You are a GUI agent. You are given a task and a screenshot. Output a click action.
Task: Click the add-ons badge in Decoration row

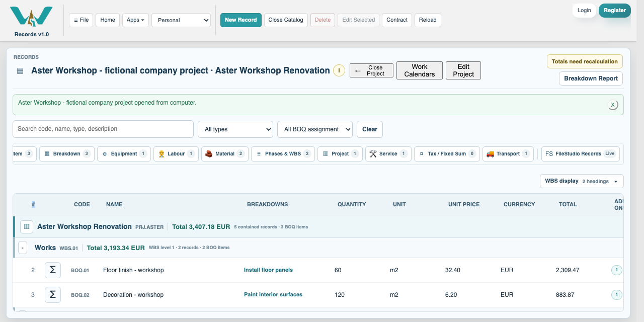[616, 295]
